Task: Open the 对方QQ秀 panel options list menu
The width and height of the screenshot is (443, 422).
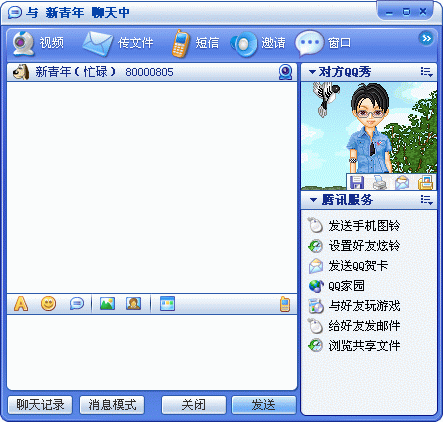Action: (x=426, y=72)
